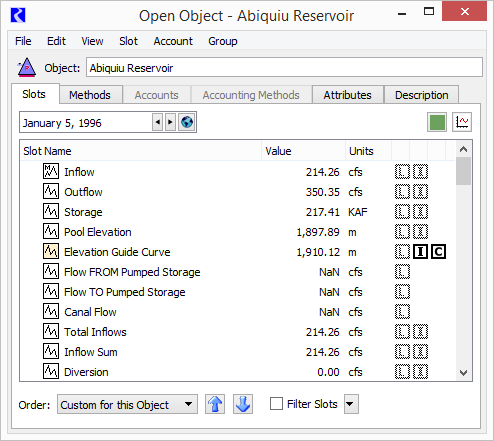
Task: Move slot down with blue down arrow
Action: (243, 404)
